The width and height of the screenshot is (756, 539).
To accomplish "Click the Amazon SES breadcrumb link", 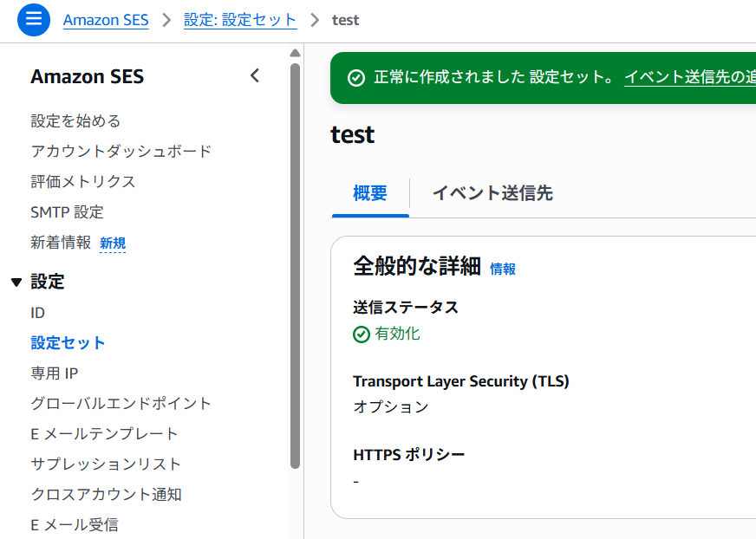I will 106,20.
